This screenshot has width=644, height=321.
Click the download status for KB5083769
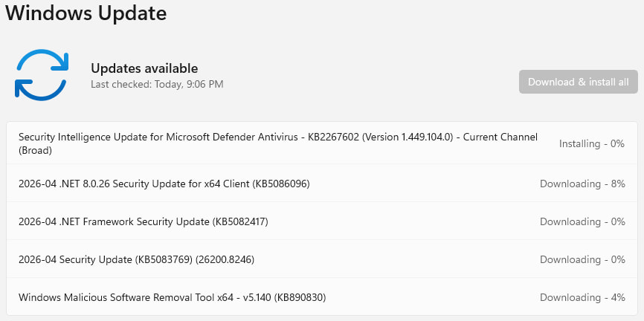582,259
